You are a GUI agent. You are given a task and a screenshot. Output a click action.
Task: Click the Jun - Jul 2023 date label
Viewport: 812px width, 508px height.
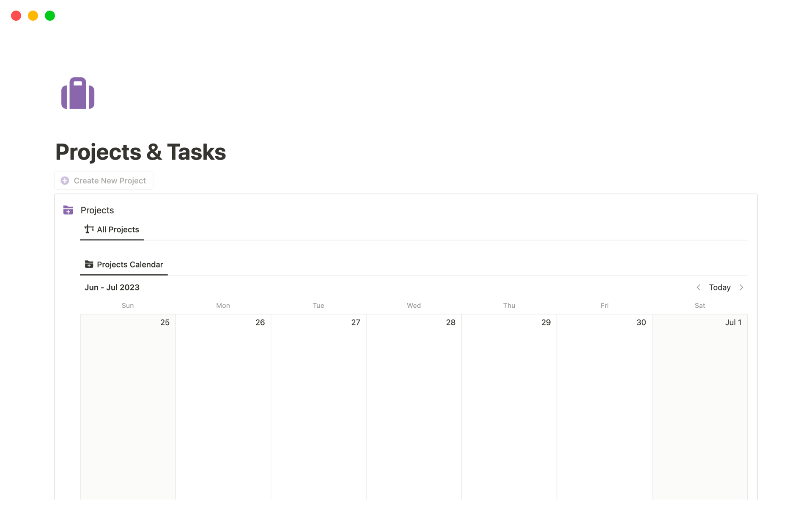112,287
